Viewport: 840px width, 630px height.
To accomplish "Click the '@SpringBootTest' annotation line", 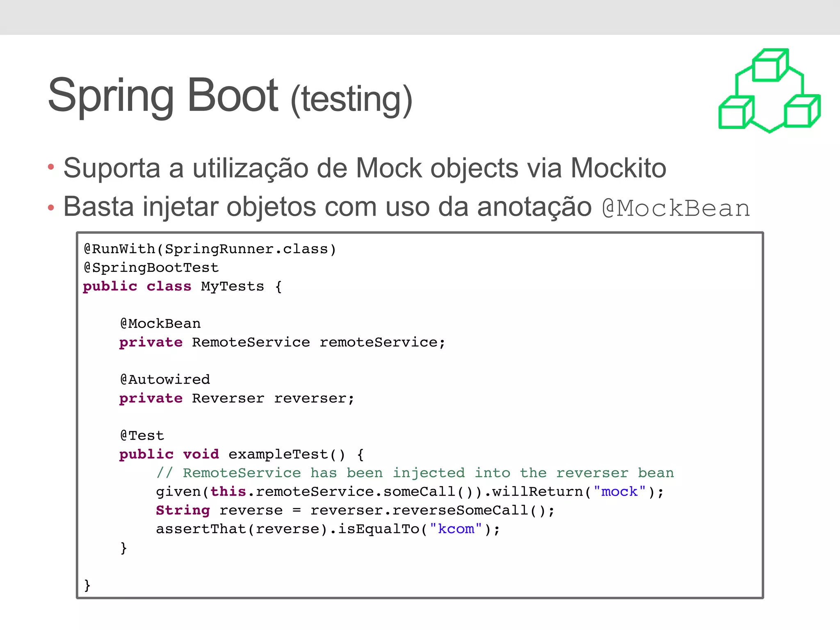I will (151, 267).
